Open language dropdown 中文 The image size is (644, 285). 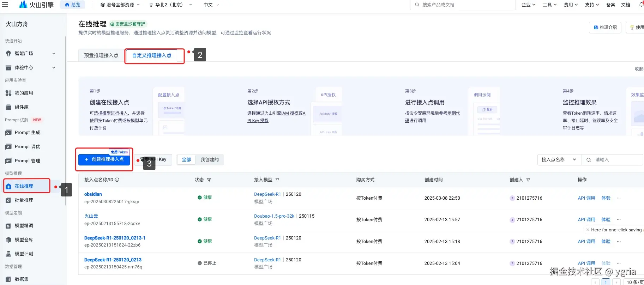(211, 5)
